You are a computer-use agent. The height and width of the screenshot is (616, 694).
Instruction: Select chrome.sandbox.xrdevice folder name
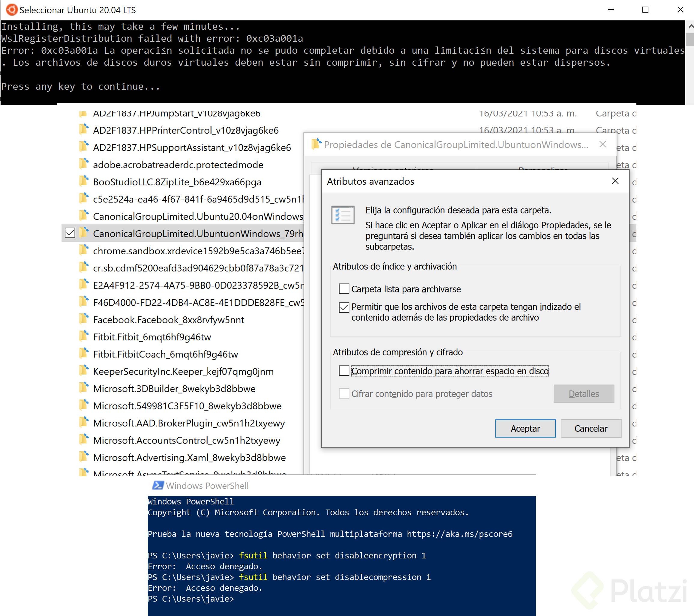[198, 251]
